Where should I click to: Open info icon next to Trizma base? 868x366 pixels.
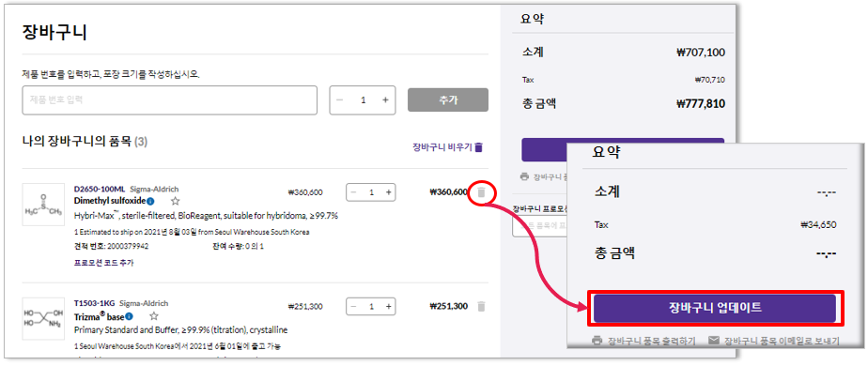point(129,316)
